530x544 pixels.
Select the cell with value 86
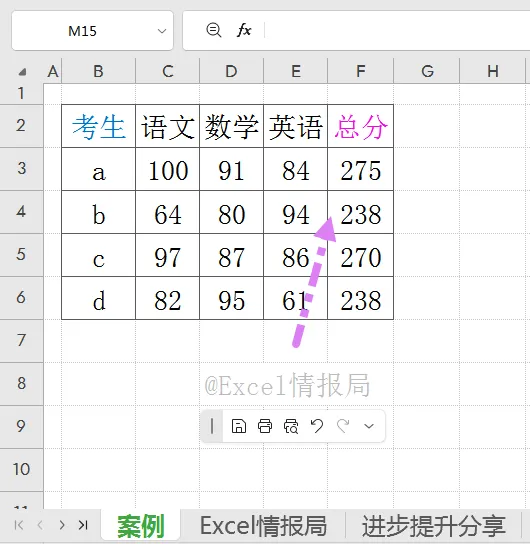(296, 255)
